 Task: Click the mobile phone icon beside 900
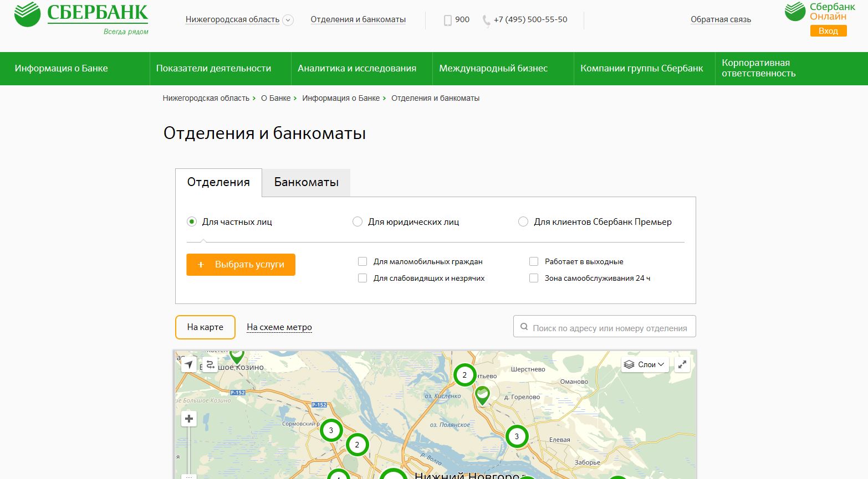coord(448,20)
